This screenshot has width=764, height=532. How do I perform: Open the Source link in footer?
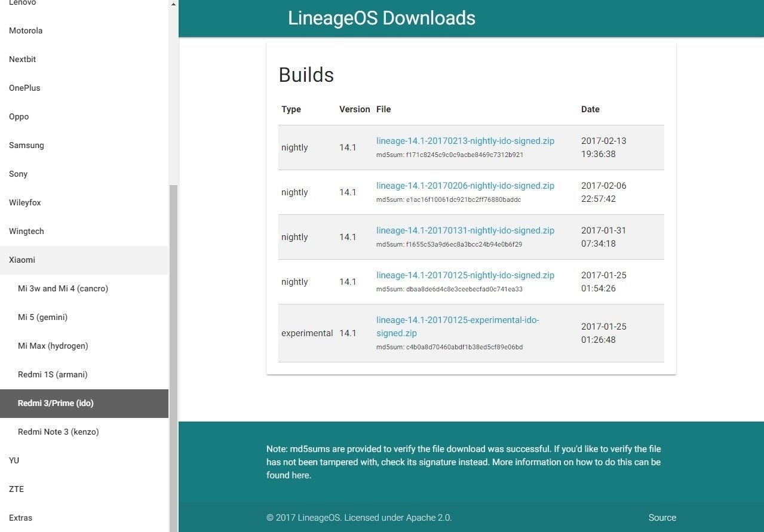pos(662,518)
